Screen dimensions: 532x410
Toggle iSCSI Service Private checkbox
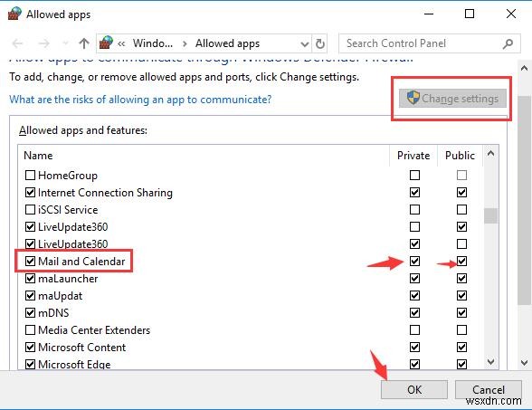pyautogui.click(x=414, y=209)
